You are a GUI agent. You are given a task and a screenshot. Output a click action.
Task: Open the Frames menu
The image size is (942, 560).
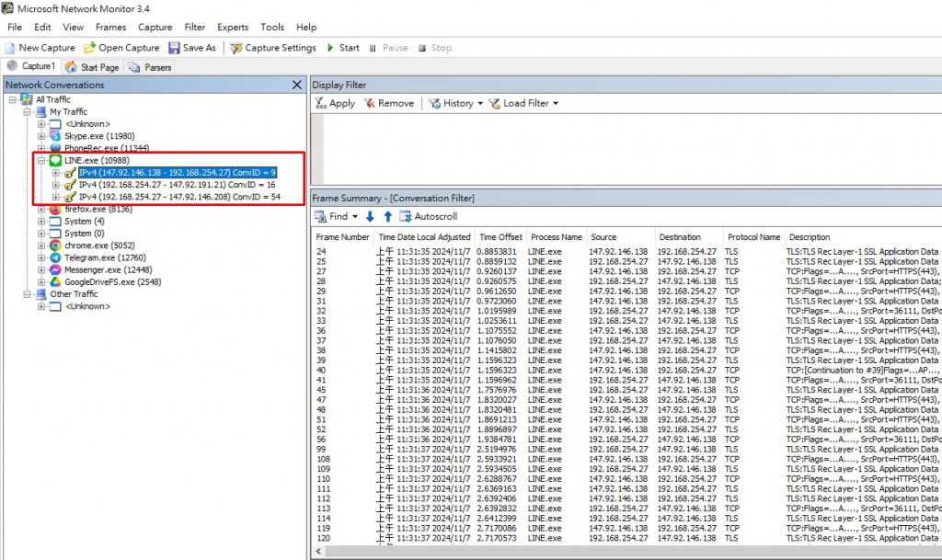(x=110, y=27)
